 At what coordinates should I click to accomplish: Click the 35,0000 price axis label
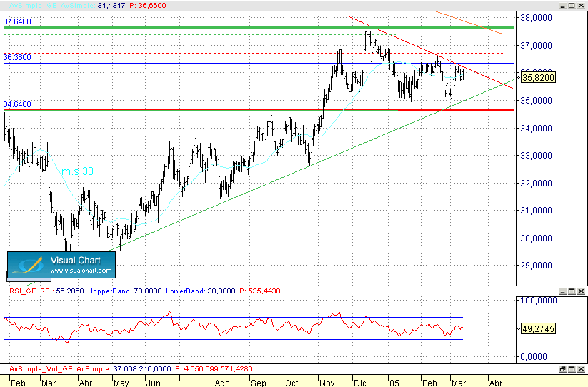(x=537, y=101)
